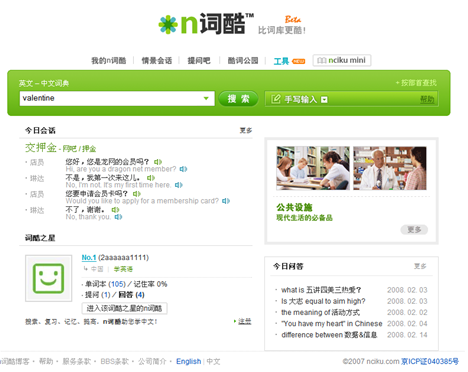Click 进入该词酷之星的n词酷 button
The height and width of the screenshot is (372, 468).
click(x=124, y=308)
